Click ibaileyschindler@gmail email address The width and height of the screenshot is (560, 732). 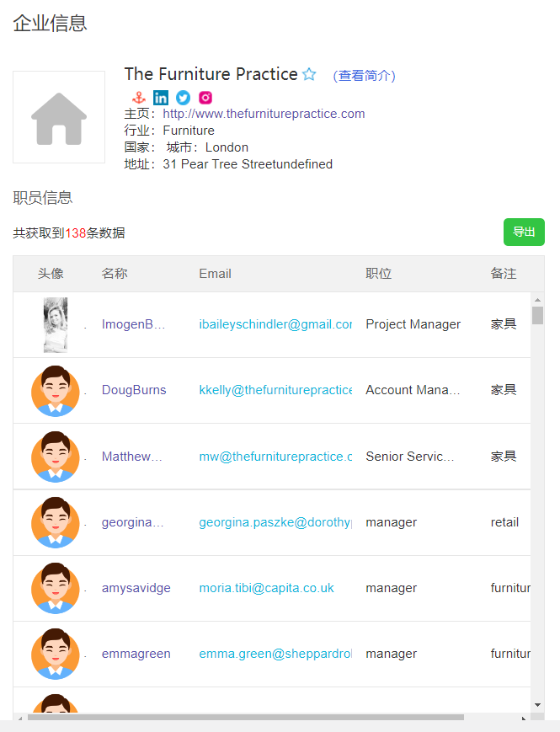pyautogui.click(x=275, y=324)
